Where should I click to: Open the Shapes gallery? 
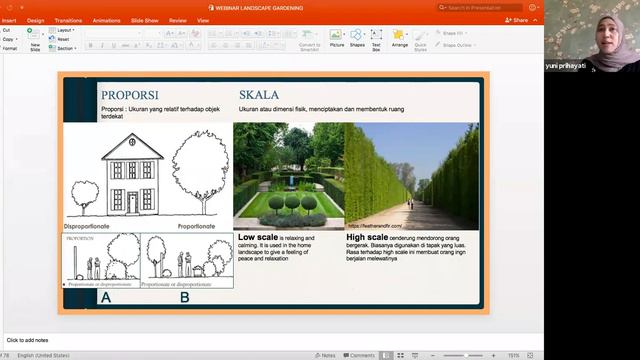[x=357, y=39]
